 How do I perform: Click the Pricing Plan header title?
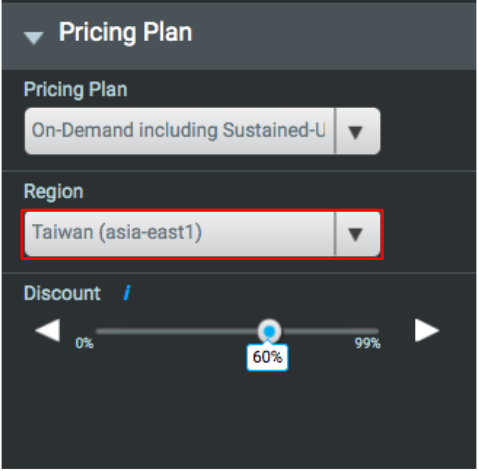126,32
